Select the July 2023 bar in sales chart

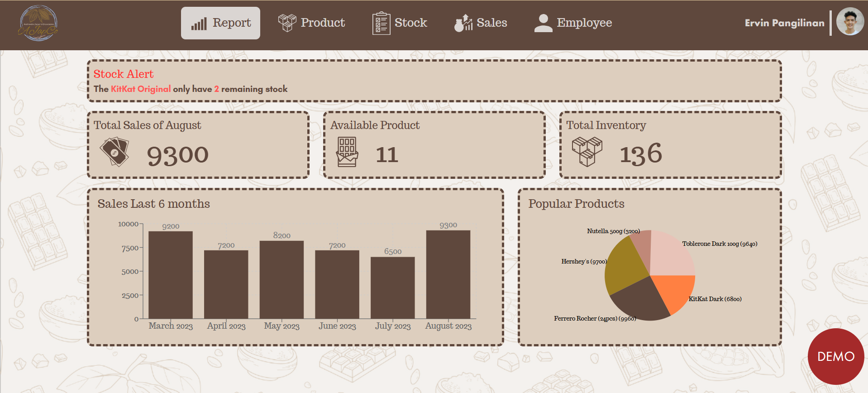pyautogui.click(x=393, y=288)
